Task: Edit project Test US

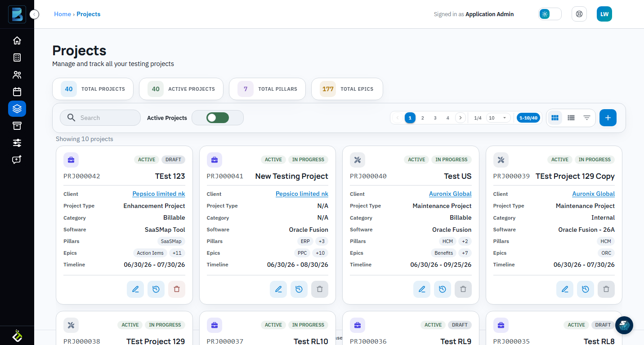Action: coord(422,289)
